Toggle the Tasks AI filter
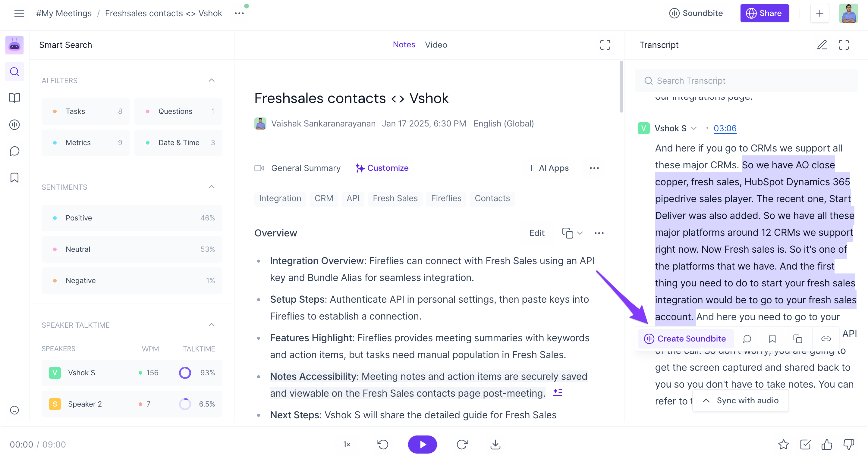The width and height of the screenshot is (868, 465). (x=86, y=111)
